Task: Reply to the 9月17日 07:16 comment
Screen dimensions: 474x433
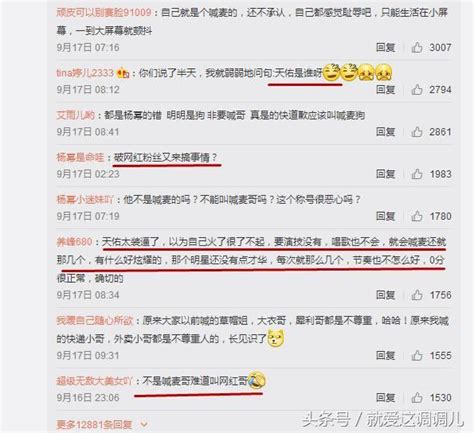Action: pos(386,48)
